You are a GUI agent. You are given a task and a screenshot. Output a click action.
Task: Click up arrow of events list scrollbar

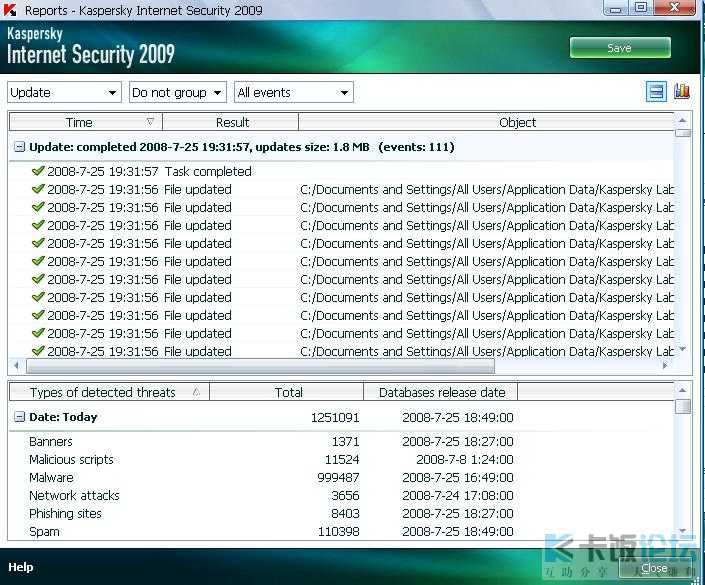tap(683, 121)
